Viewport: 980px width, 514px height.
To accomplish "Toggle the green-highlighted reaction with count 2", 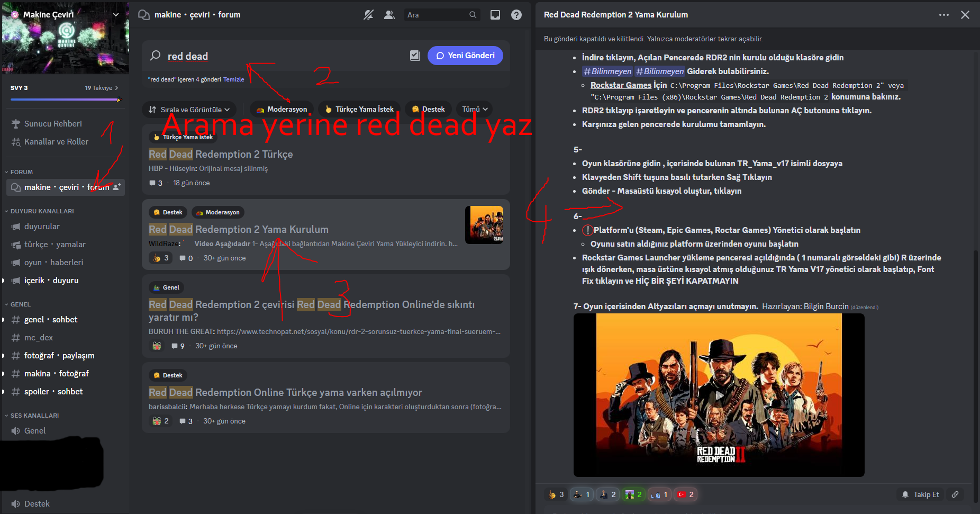I will pos(633,494).
